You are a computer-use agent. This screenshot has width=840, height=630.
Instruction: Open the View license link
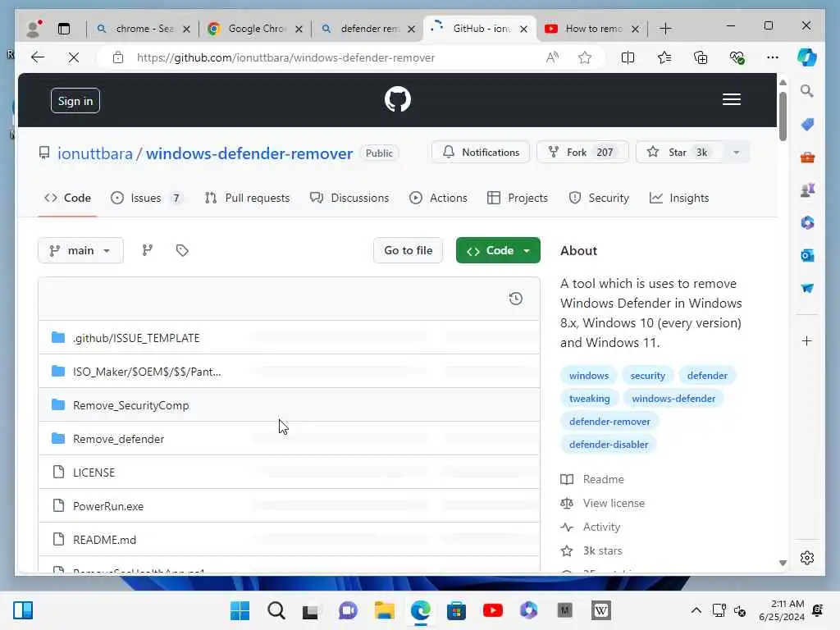(614, 503)
